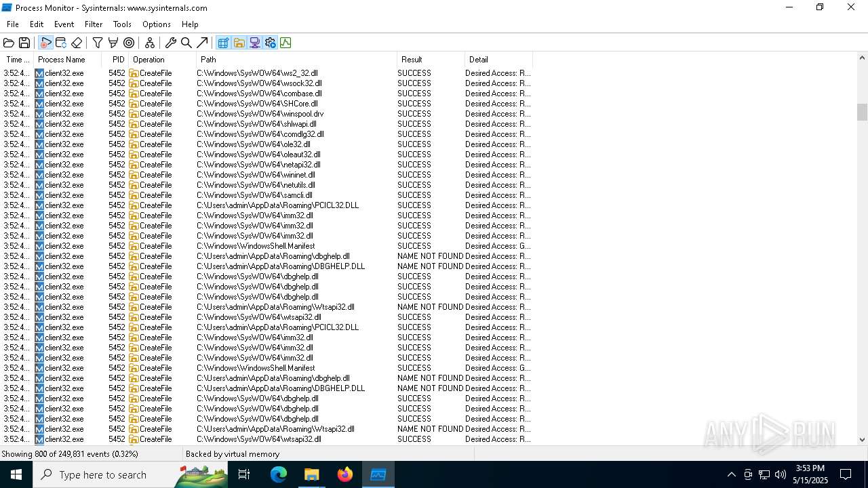Show the Process Tree icon
868x488 pixels.
[x=150, y=43]
